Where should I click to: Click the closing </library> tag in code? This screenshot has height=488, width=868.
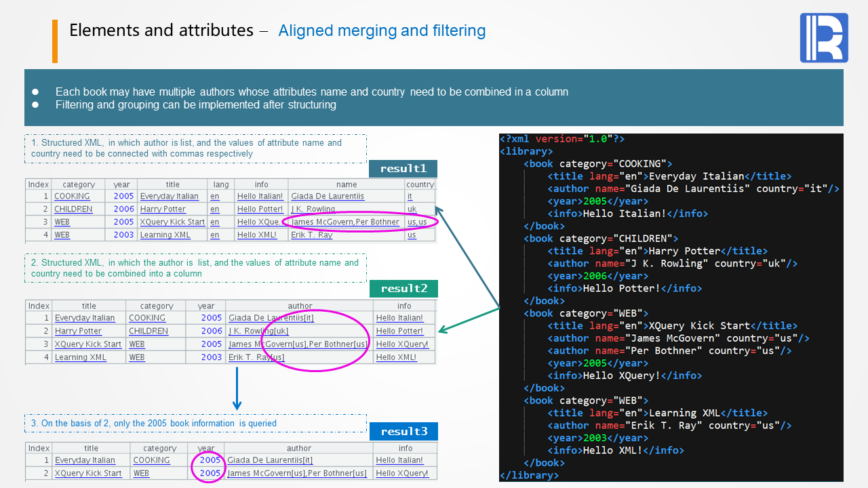[x=529, y=475]
